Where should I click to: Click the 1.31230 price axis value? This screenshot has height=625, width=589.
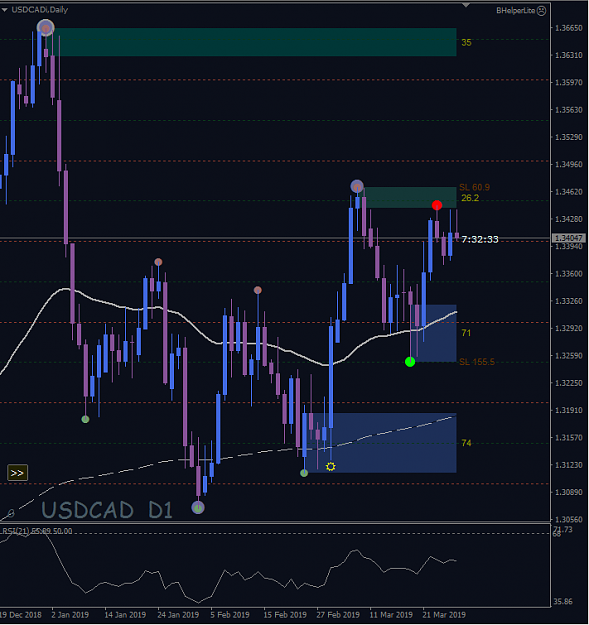569,465
